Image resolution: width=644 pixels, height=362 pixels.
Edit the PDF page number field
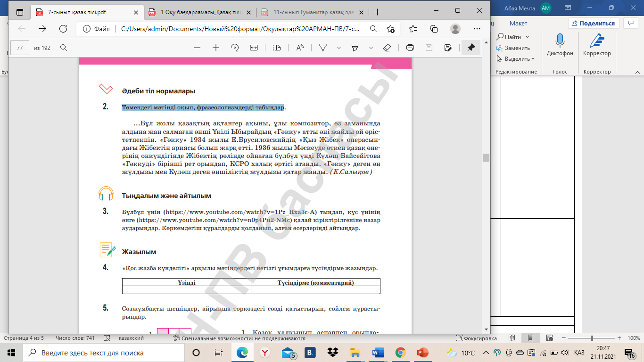pos(20,48)
